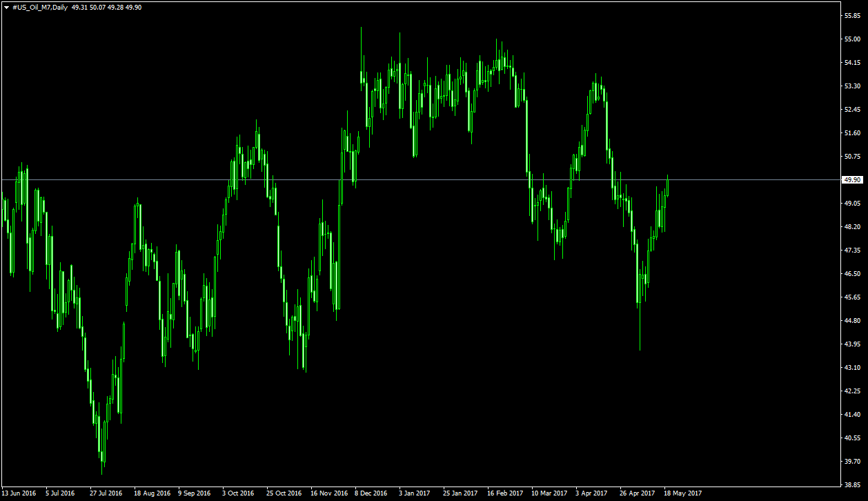Click the 27 Jul 2016 date label
868x501 pixels.
[106, 493]
